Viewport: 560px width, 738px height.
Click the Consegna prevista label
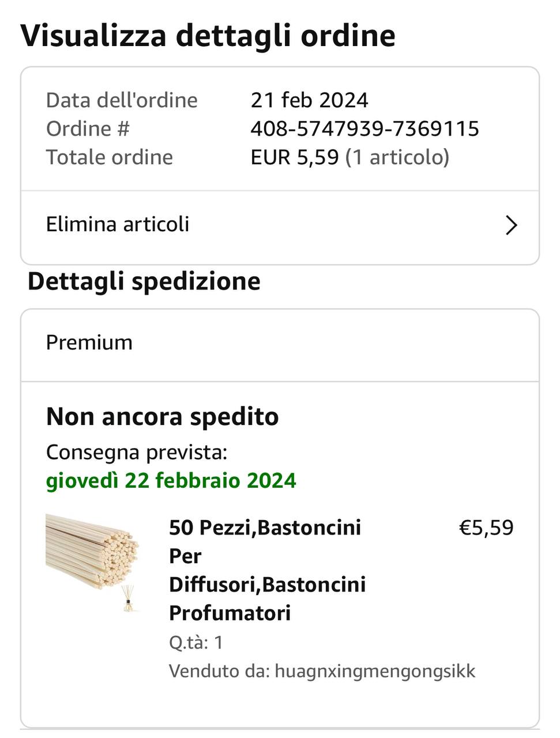[137, 453]
